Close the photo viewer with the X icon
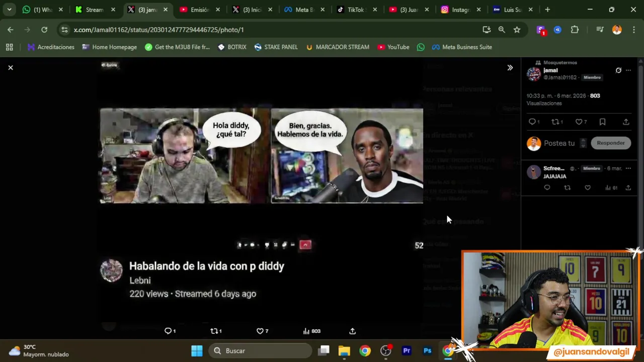Screen dimensions: 644x362 pyautogui.click(x=10, y=67)
